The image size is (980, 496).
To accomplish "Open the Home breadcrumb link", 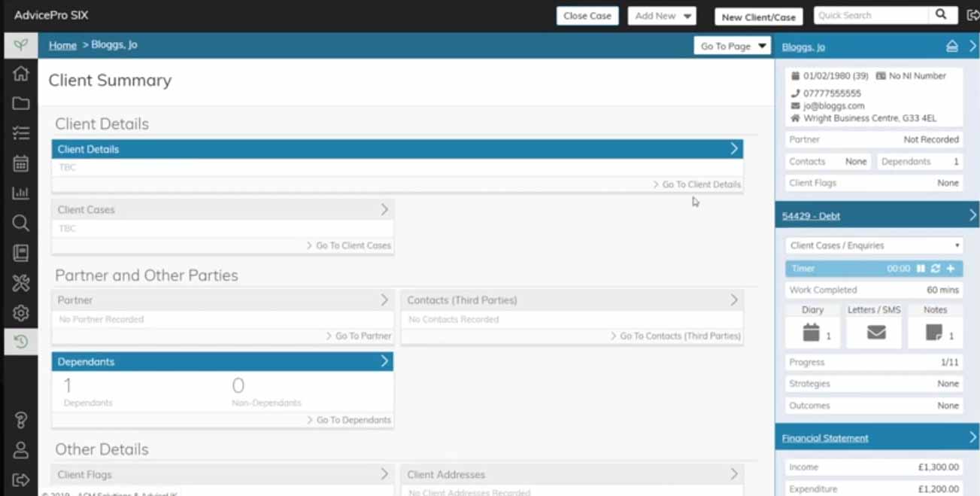I will (62, 45).
